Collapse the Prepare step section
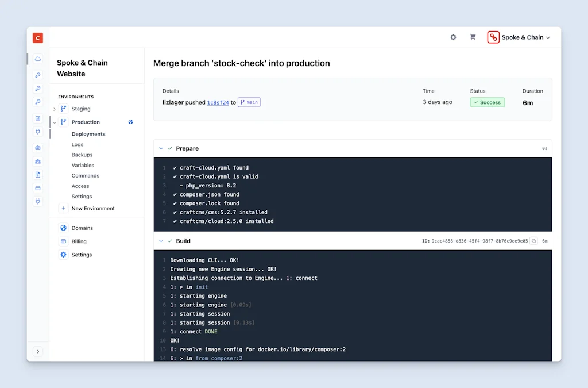The image size is (588, 388). click(x=161, y=148)
